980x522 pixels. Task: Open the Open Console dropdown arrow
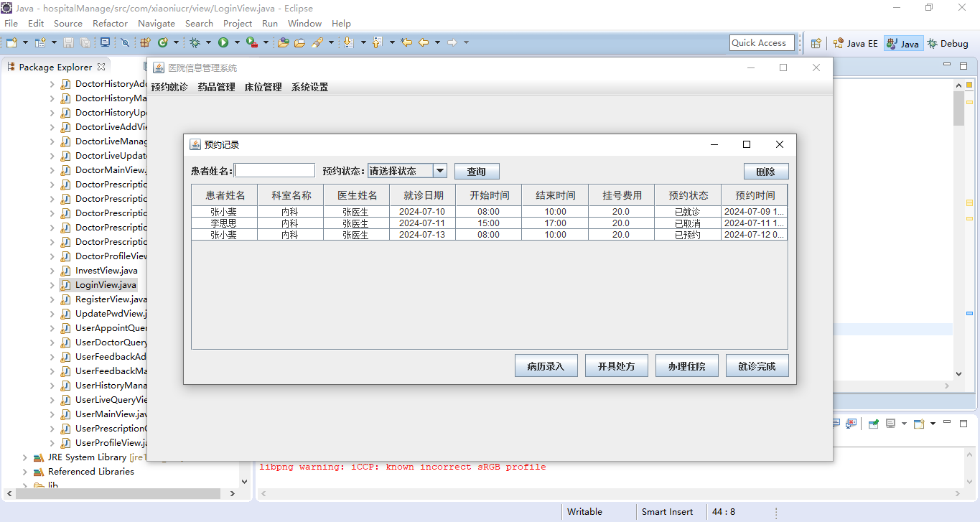[x=933, y=424]
